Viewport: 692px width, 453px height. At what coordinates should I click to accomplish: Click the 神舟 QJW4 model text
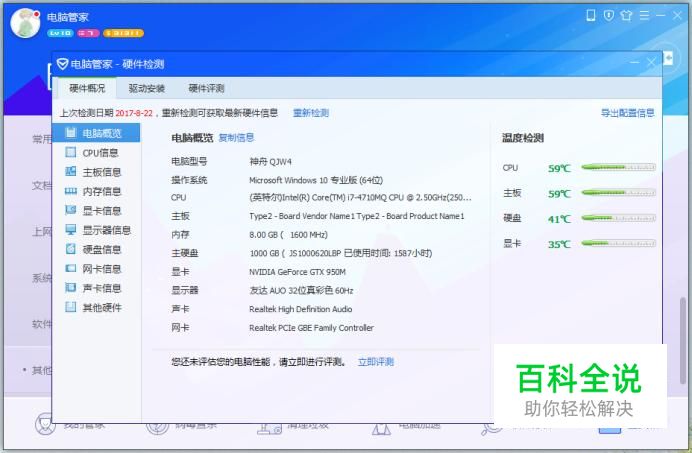tap(270, 162)
